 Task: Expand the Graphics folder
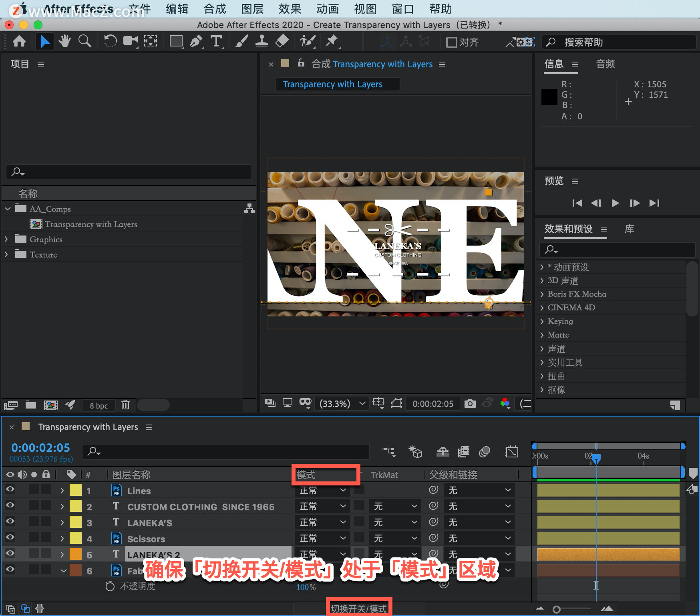pyautogui.click(x=6, y=239)
